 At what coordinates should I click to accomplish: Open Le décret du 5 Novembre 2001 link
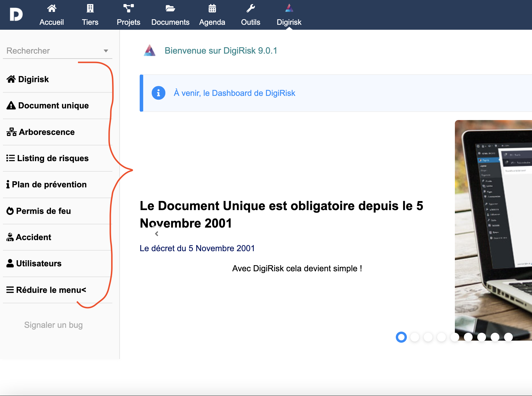[x=197, y=248]
